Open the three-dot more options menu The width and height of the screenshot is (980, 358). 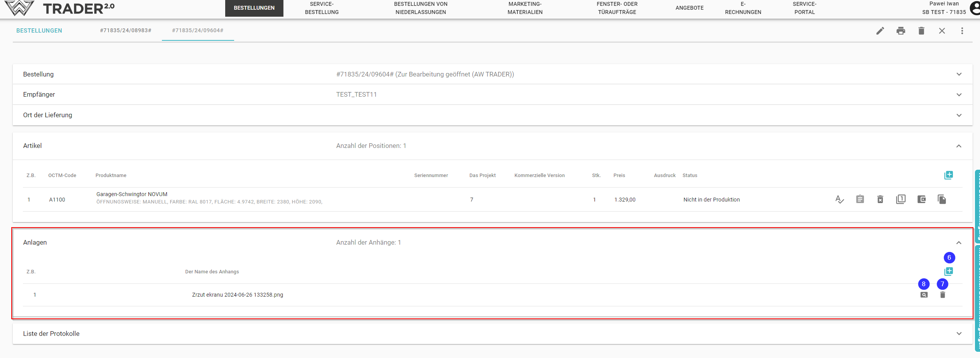click(x=962, y=31)
